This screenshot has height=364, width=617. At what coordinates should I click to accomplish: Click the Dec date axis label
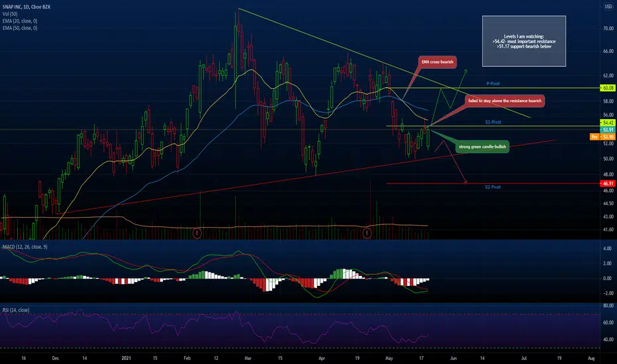pyautogui.click(x=55, y=358)
